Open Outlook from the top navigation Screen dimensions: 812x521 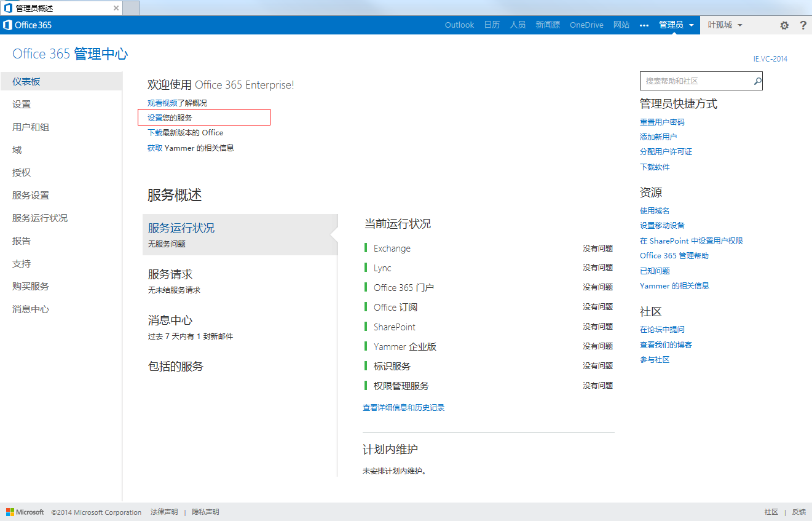[x=459, y=25]
